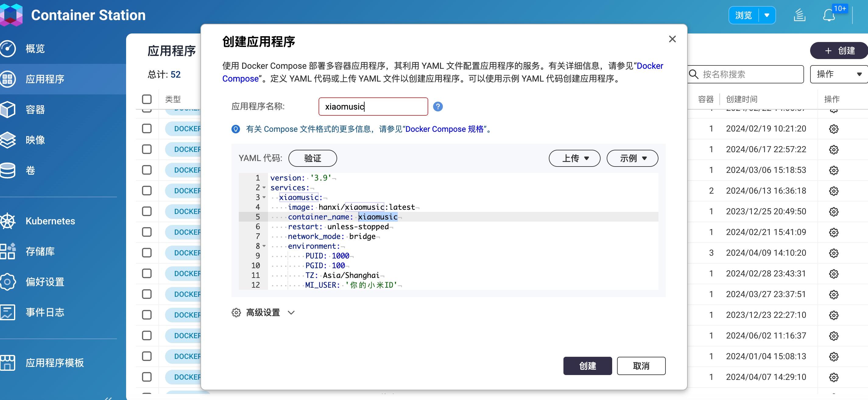Check the row dated 2024/04/09 14:10:20
This screenshot has height=400, width=868.
pos(146,253)
